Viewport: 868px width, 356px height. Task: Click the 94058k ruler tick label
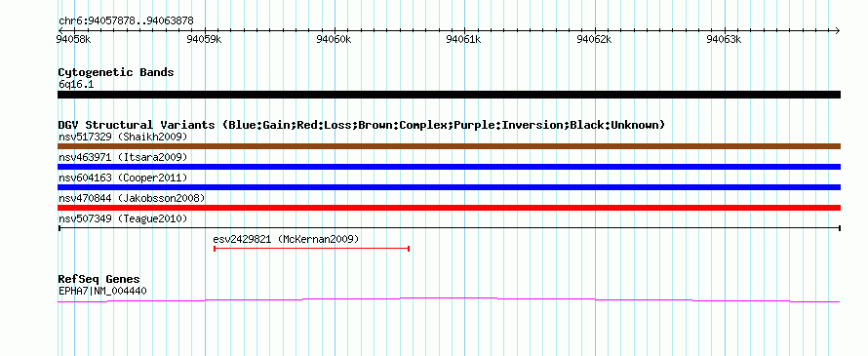(74, 39)
